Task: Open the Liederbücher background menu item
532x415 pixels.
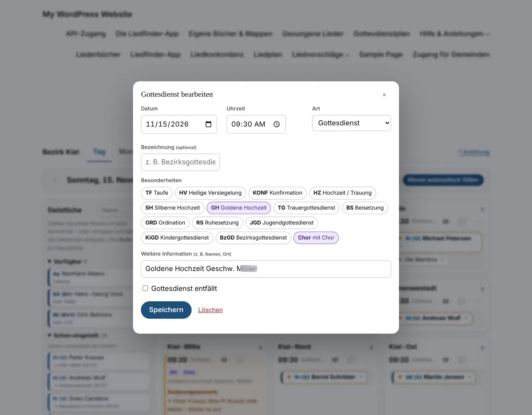Action: [x=98, y=54]
